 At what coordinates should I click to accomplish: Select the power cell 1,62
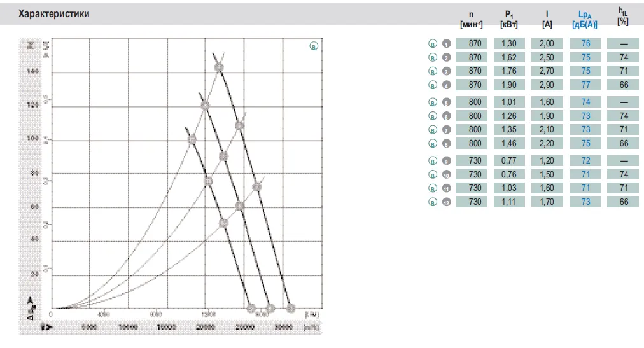click(x=509, y=57)
